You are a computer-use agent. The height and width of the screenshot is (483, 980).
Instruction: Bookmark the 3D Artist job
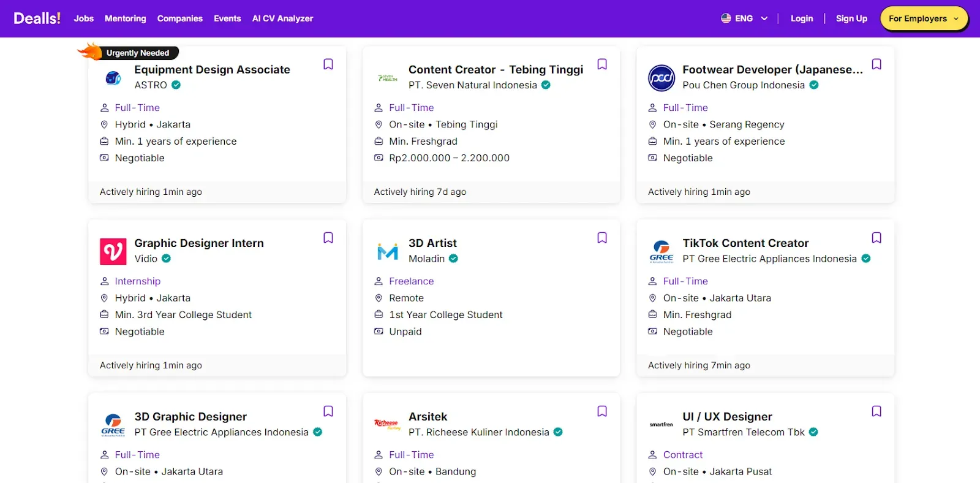point(602,238)
